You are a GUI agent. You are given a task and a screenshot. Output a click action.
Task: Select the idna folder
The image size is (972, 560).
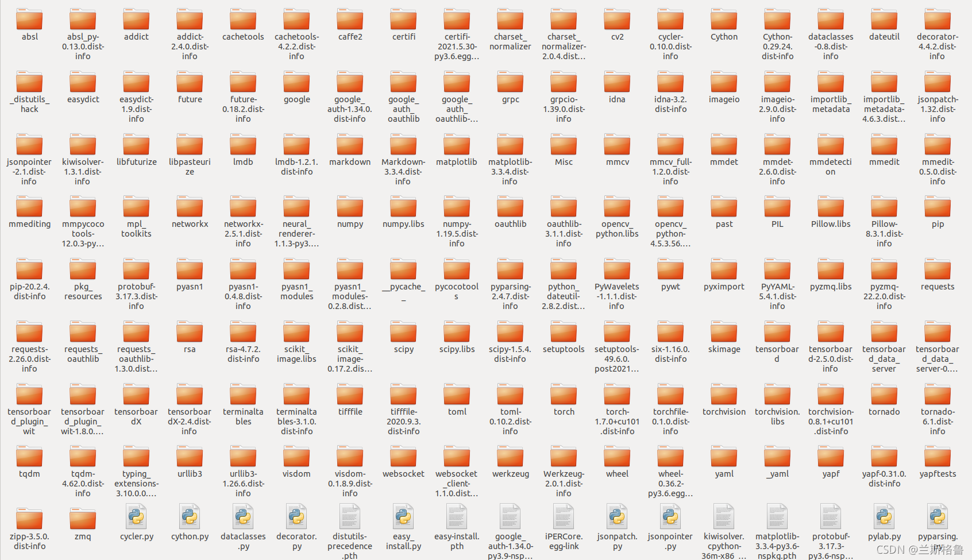[617, 82]
